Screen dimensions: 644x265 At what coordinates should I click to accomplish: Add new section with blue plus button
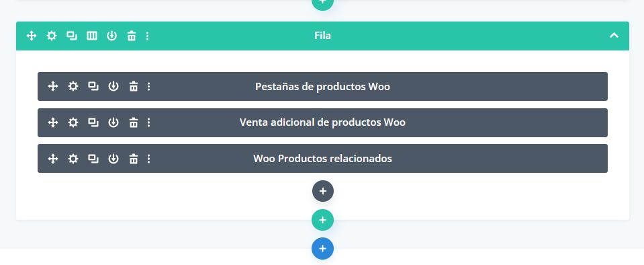(x=323, y=249)
